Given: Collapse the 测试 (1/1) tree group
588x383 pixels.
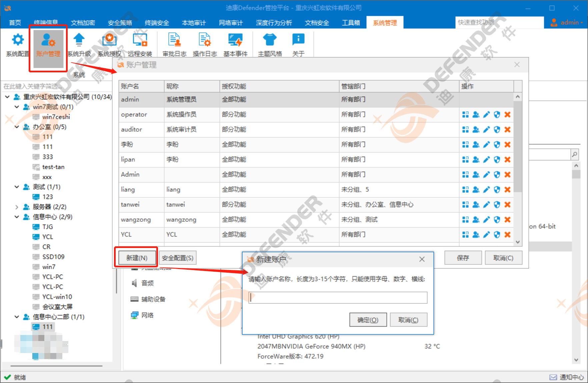Looking at the screenshot, I should tap(17, 187).
